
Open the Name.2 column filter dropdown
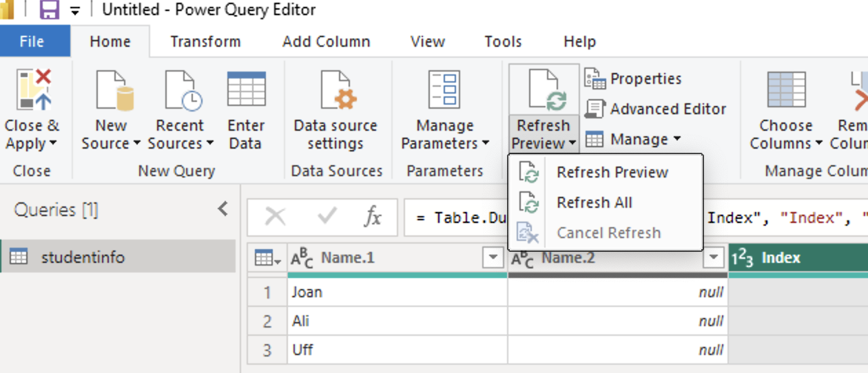pos(713,258)
